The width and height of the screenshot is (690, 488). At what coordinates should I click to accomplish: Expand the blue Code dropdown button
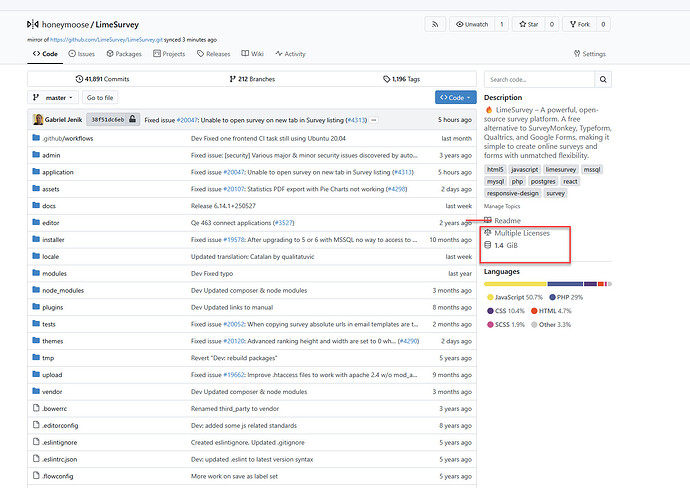(455, 98)
